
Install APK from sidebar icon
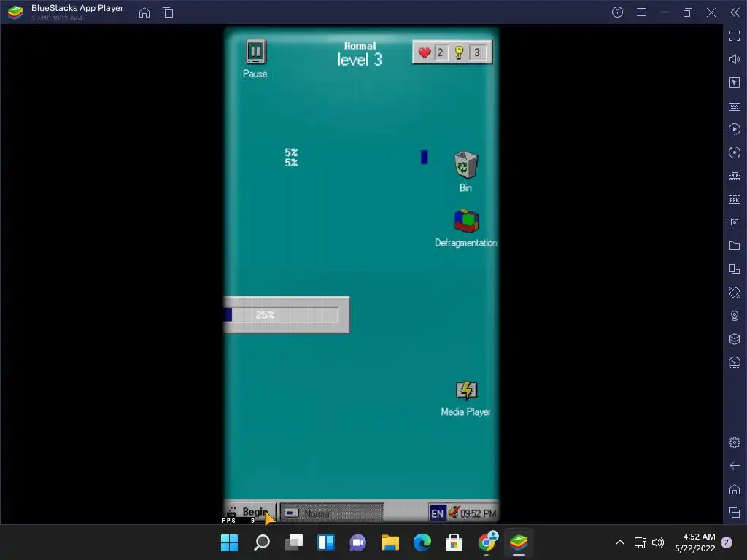click(x=735, y=199)
